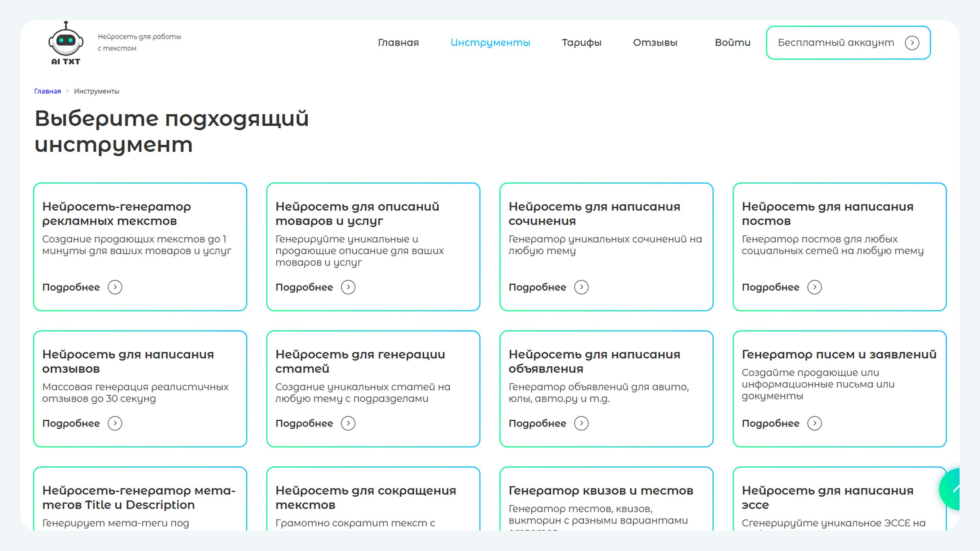Screen dimensions: 980x551
Task: Click the arrow circle on the написания объявления card
Action: 581,423
